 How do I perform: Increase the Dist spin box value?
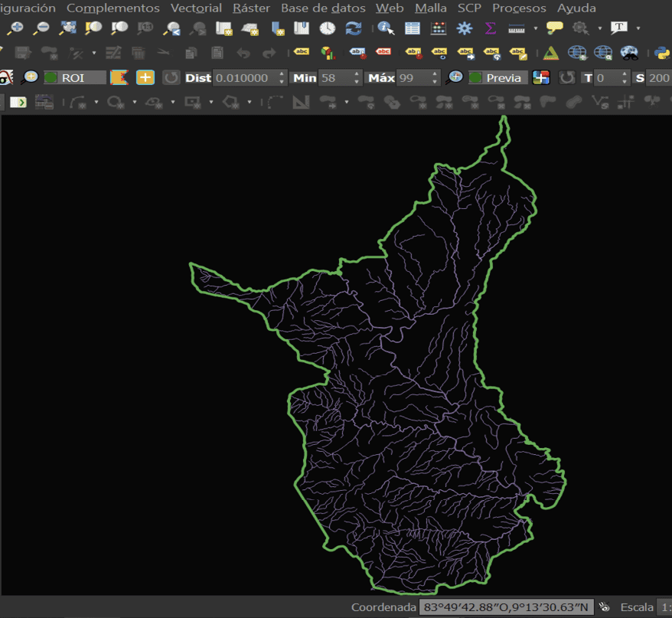pos(282,74)
